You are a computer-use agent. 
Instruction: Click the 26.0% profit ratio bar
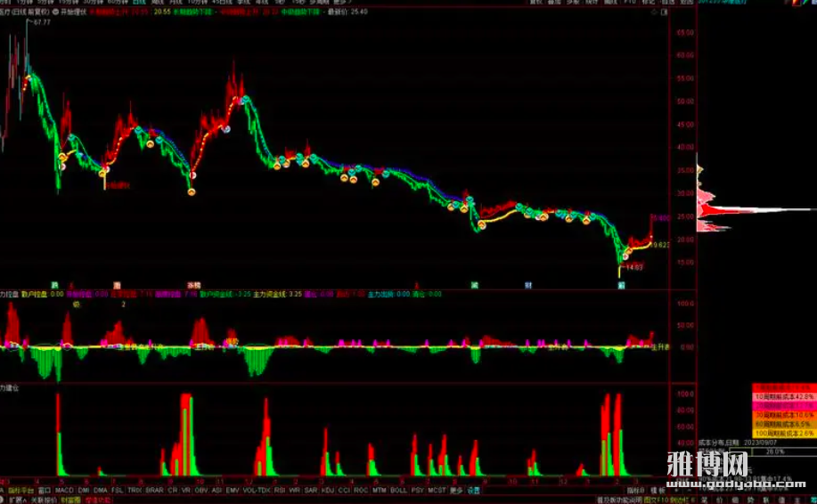(773, 452)
